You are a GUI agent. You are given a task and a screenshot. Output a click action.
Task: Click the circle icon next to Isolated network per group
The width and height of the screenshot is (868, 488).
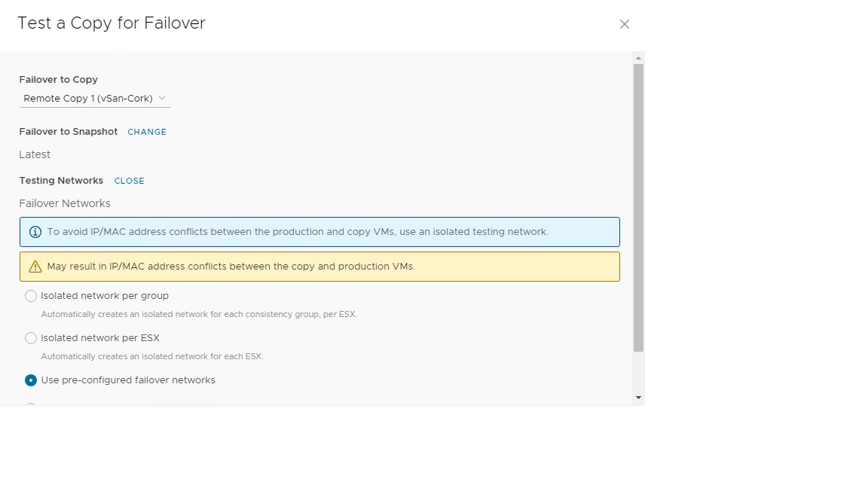tap(31, 296)
